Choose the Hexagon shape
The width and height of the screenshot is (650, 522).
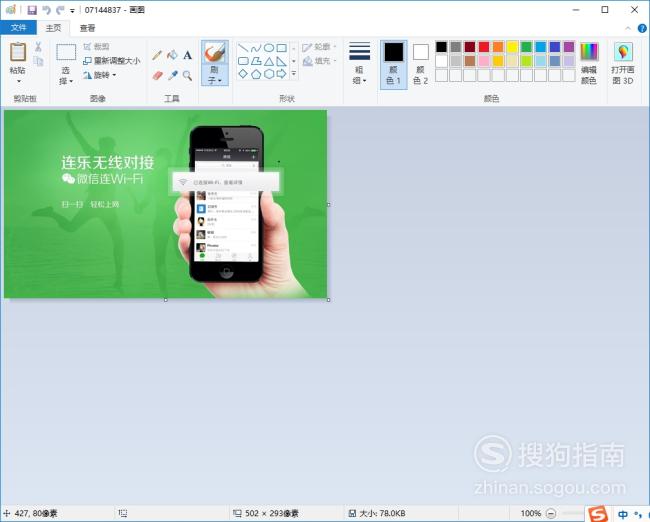[269, 74]
